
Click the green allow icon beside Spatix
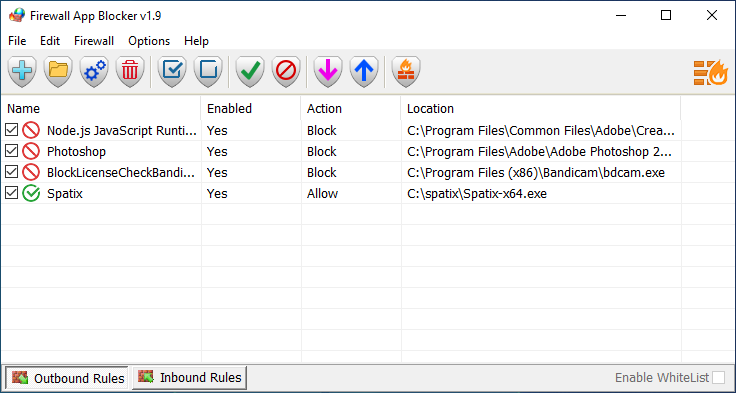coord(31,193)
